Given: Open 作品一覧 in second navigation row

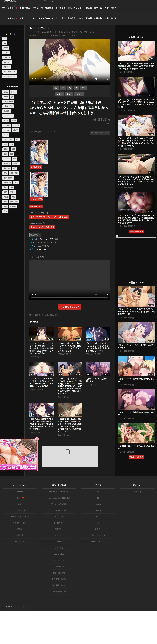Looking at the screenshot, I should 98,18.
